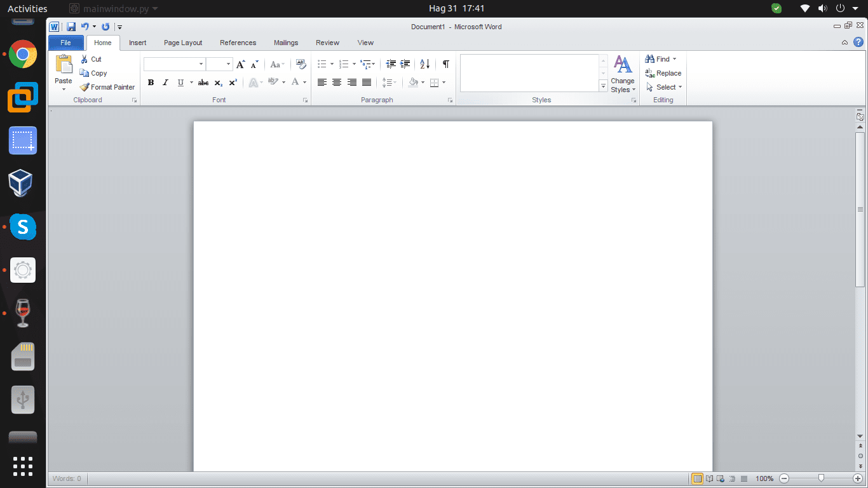The height and width of the screenshot is (488, 868).
Task: Click the Cut scissors icon
Action: click(85, 59)
